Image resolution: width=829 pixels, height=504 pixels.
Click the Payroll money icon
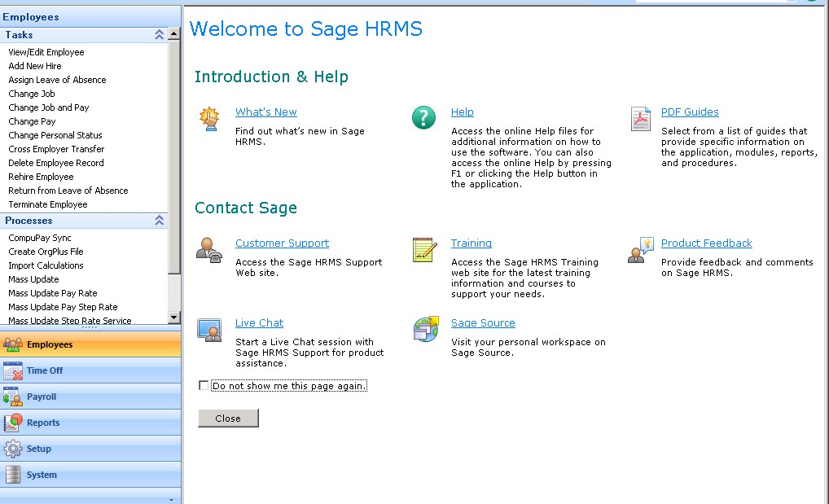click(x=13, y=397)
